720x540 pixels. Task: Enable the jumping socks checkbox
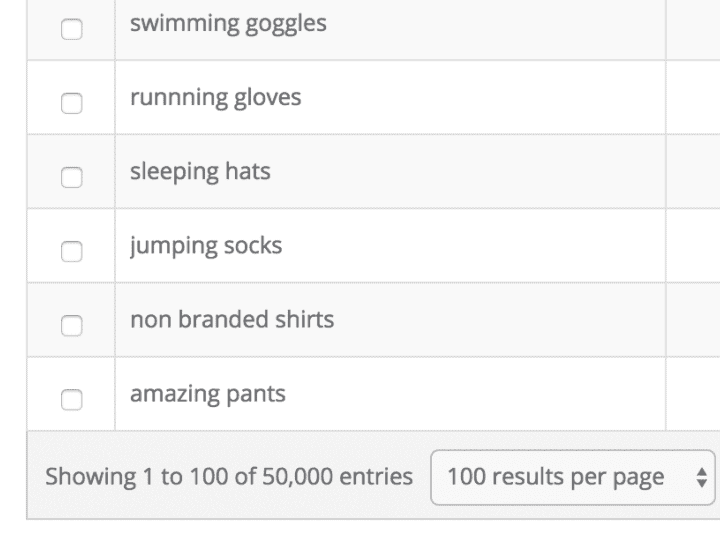pyautogui.click(x=71, y=251)
